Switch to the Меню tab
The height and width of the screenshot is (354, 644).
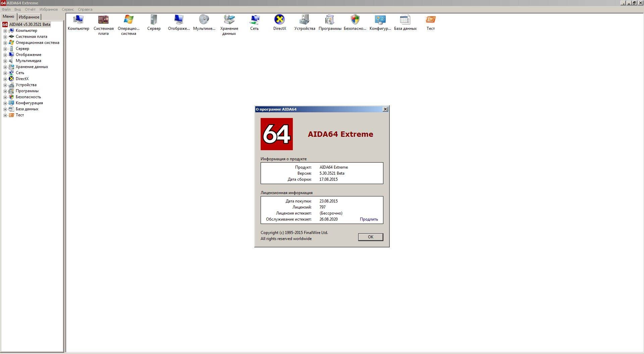coord(8,16)
